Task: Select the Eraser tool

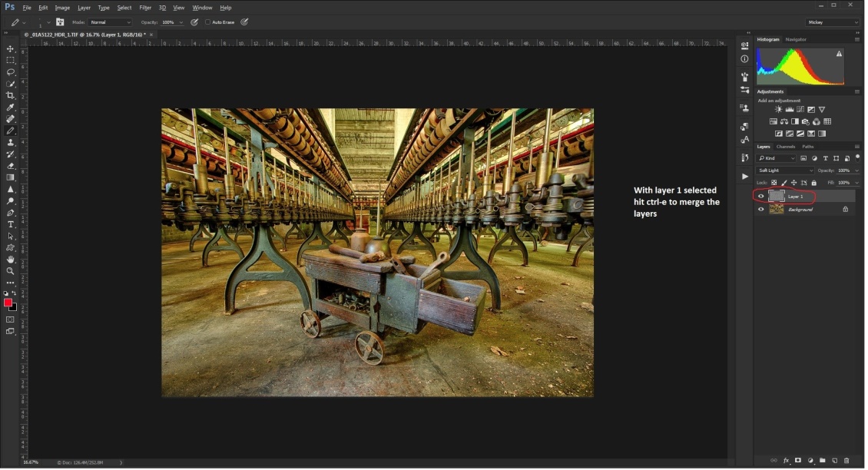Action: [x=10, y=166]
